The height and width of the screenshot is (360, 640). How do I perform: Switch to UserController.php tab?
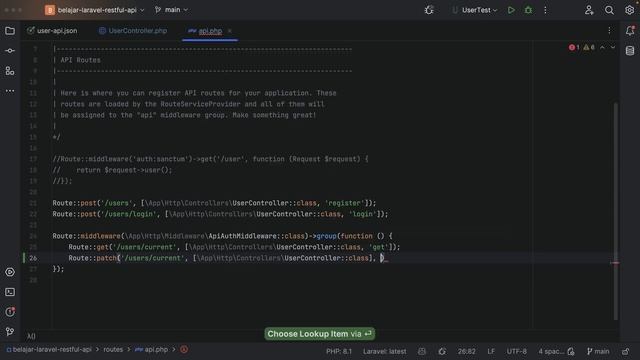pos(133,31)
